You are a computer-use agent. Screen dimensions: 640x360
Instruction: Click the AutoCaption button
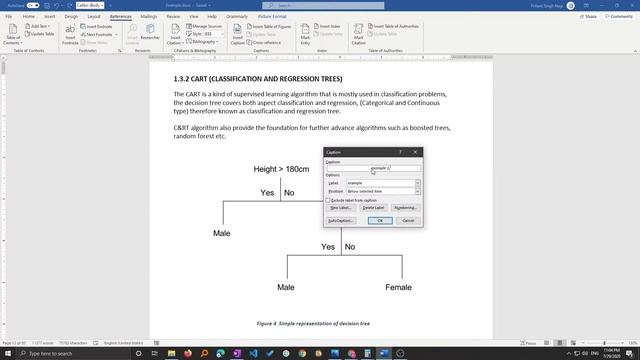(340, 220)
